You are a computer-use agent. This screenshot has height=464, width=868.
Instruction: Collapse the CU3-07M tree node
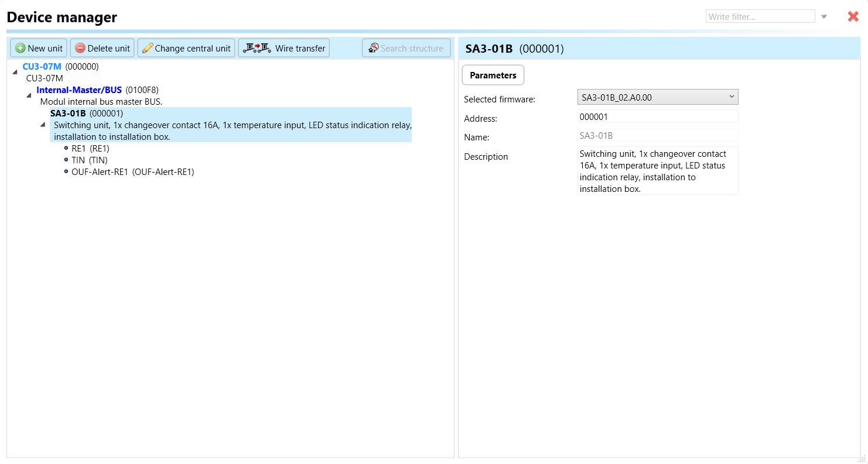15,72
